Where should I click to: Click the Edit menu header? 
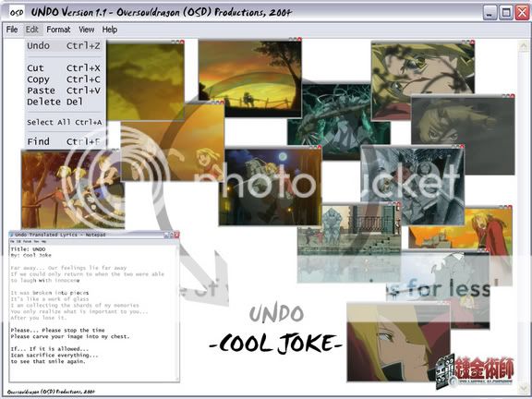32,30
